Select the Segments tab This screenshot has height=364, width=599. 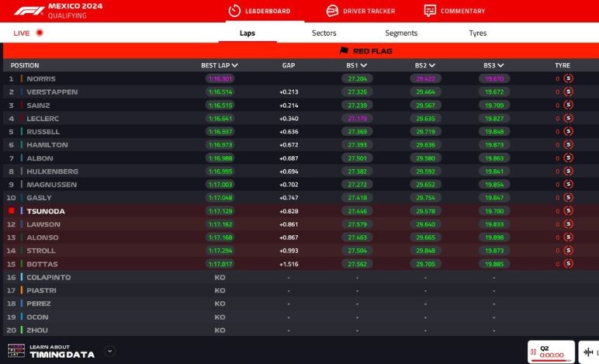pyautogui.click(x=401, y=33)
